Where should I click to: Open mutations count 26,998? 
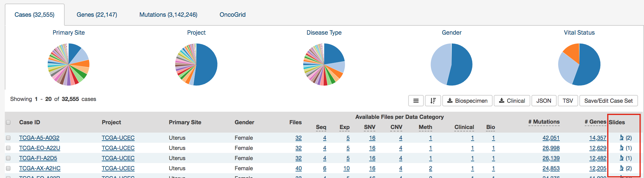click(551, 148)
